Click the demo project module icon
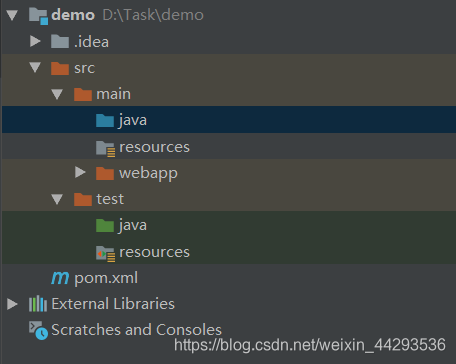The height and width of the screenshot is (364, 456). tap(38, 16)
